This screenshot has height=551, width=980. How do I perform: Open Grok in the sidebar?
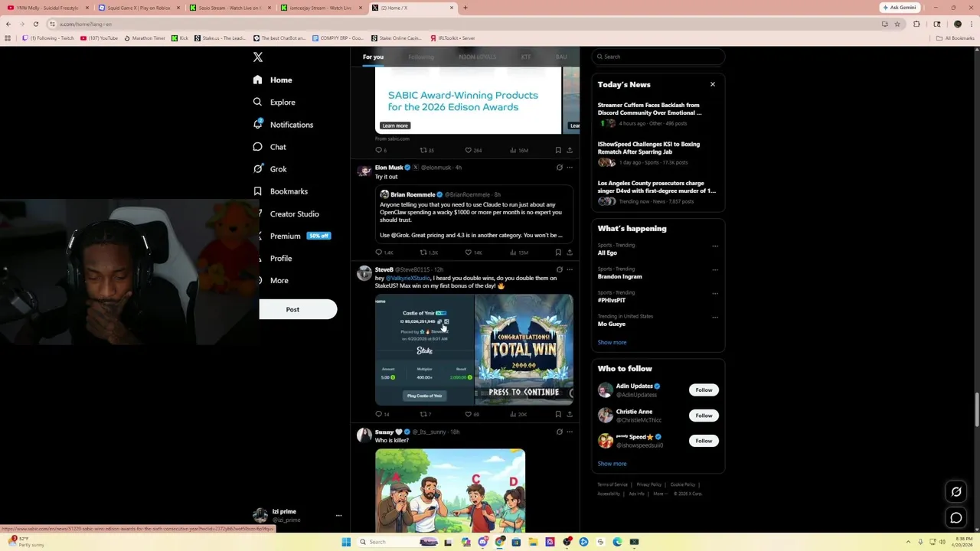(x=269, y=169)
